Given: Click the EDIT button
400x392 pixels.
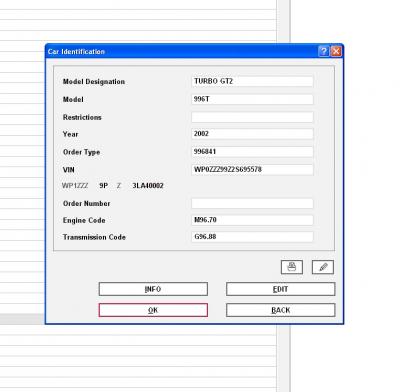Looking at the screenshot, I should pyautogui.click(x=280, y=289).
